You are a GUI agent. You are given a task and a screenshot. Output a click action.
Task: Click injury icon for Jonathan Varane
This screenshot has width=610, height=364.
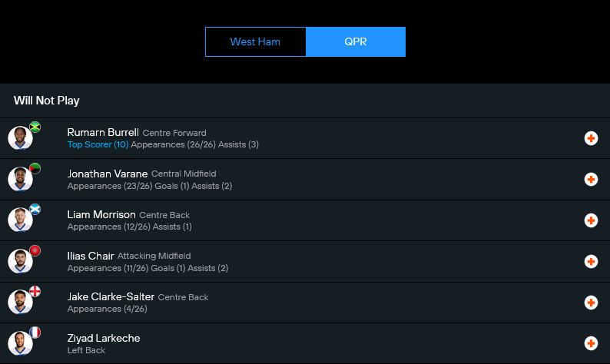591,180
